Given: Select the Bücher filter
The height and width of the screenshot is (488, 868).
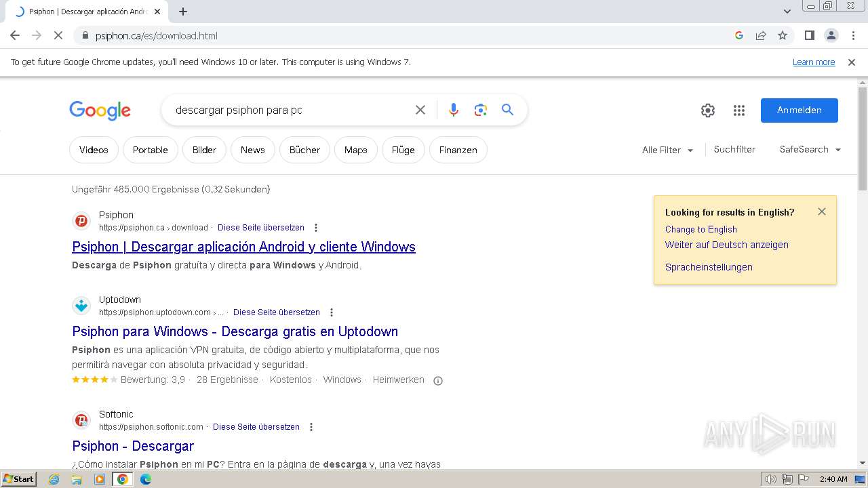Looking at the screenshot, I should click(304, 150).
